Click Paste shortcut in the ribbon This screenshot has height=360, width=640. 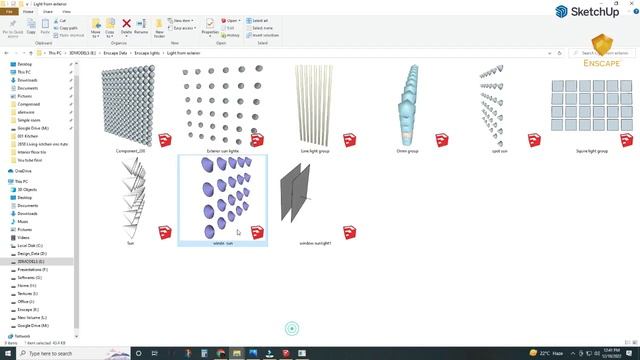(69, 35)
